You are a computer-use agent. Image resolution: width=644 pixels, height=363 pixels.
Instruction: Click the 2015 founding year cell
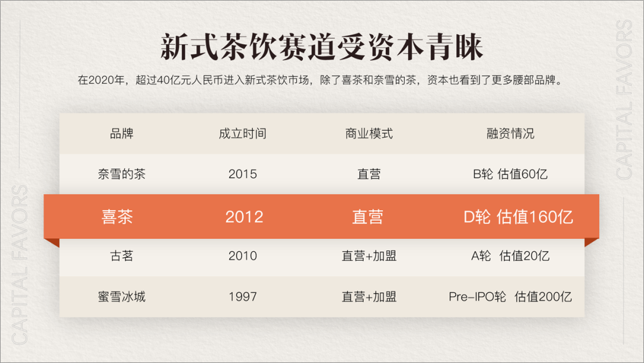[243, 174]
